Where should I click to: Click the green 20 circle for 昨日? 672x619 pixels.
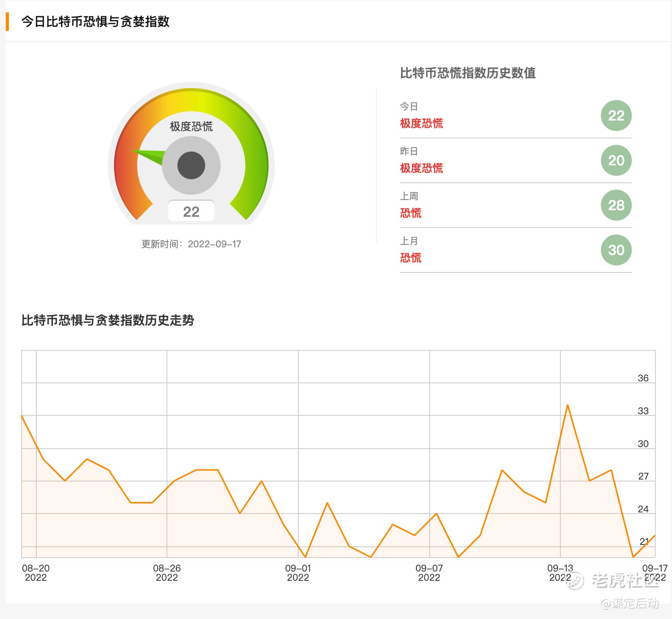(616, 160)
